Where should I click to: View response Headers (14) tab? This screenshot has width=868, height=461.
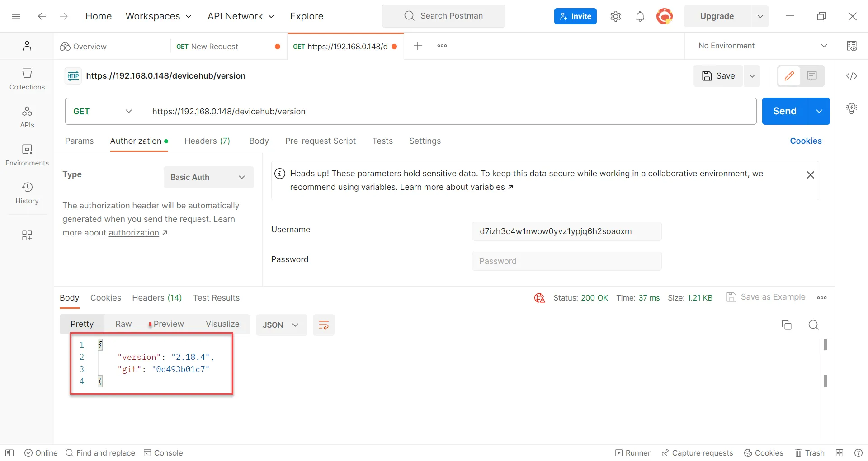point(157,298)
